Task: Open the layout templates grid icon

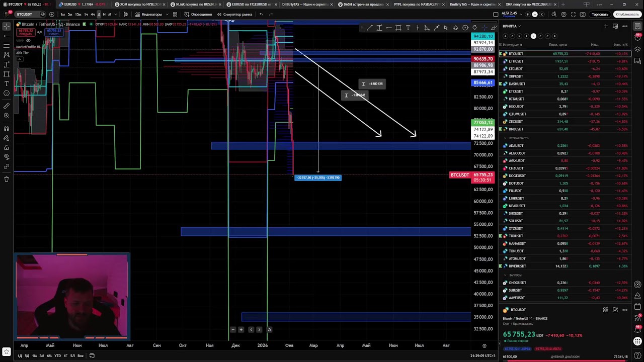Action: coord(175,15)
